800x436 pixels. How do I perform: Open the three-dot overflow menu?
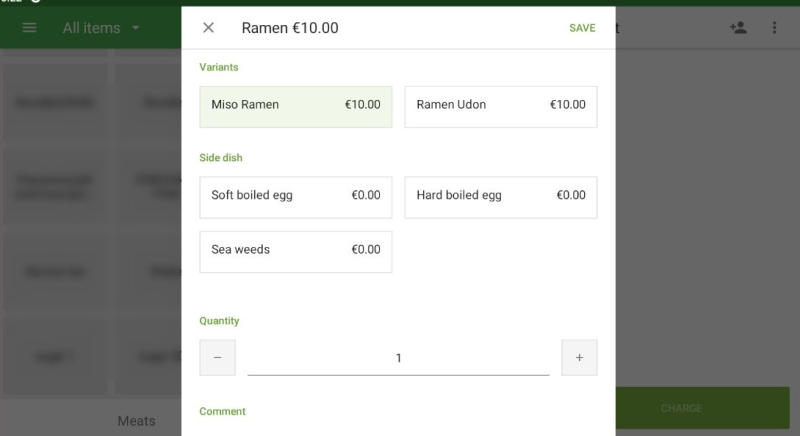pyautogui.click(x=774, y=28)
